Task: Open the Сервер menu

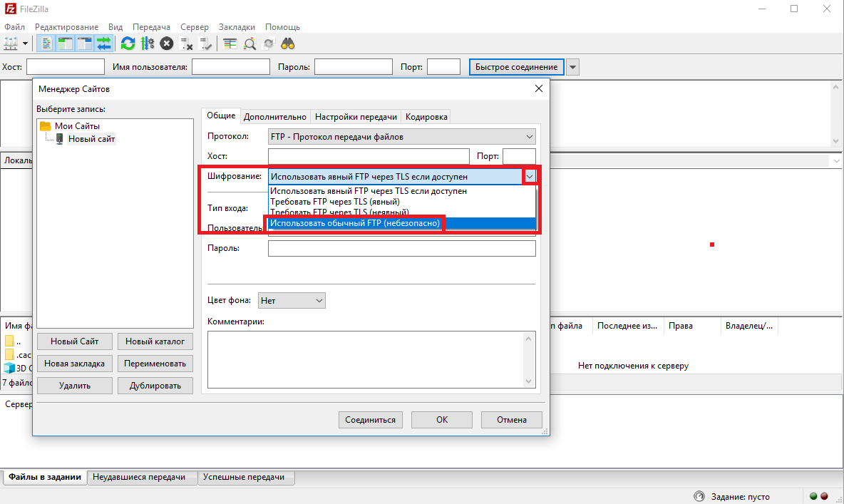Action: click(x=195, y=27)
